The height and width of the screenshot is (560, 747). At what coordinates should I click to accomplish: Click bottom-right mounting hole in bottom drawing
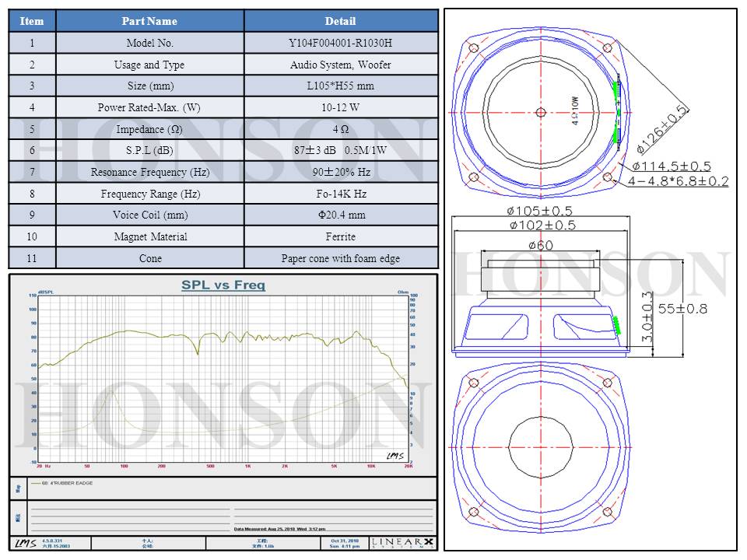pyautogui.click(x=607, y=512)
